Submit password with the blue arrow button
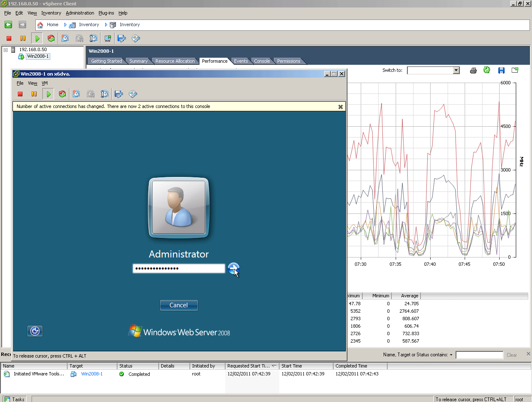Viewport: 532px width, 402px height. tap(234, 268)
